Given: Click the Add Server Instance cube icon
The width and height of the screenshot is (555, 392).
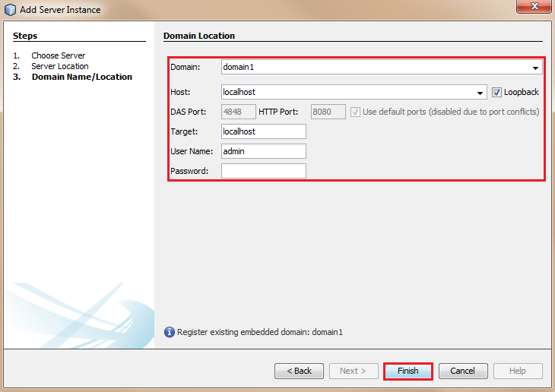Looking at the screenshot, I should click(x=11, y=10).
